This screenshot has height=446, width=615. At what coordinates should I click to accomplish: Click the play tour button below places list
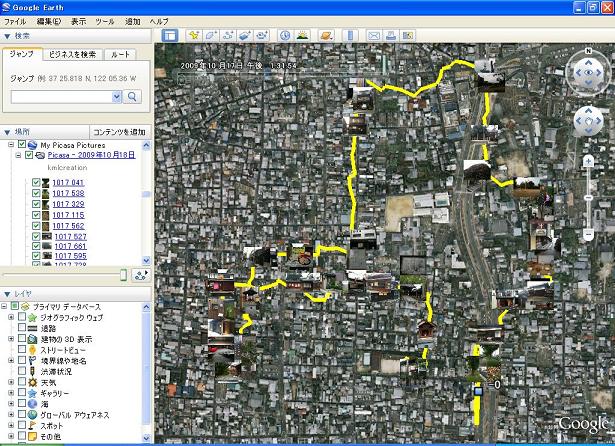[141, 275]
